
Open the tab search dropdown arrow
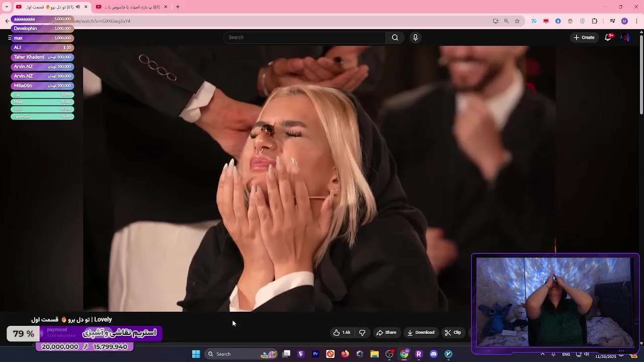(x=7, y=7)
